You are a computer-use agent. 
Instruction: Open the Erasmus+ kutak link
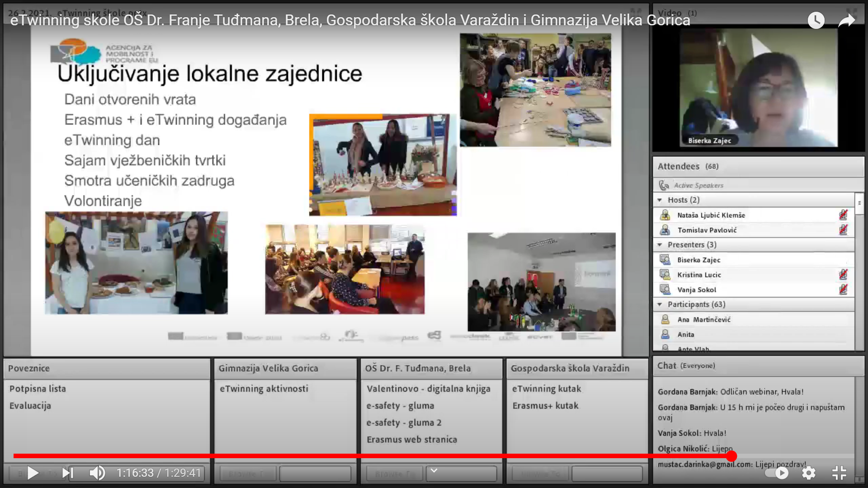(545, 406)
